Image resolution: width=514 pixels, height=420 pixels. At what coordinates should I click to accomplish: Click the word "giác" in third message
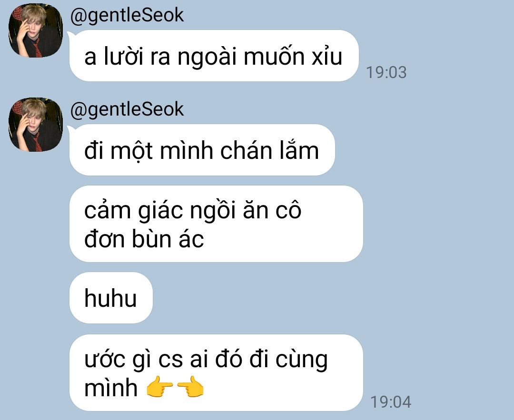pos(160,211)
